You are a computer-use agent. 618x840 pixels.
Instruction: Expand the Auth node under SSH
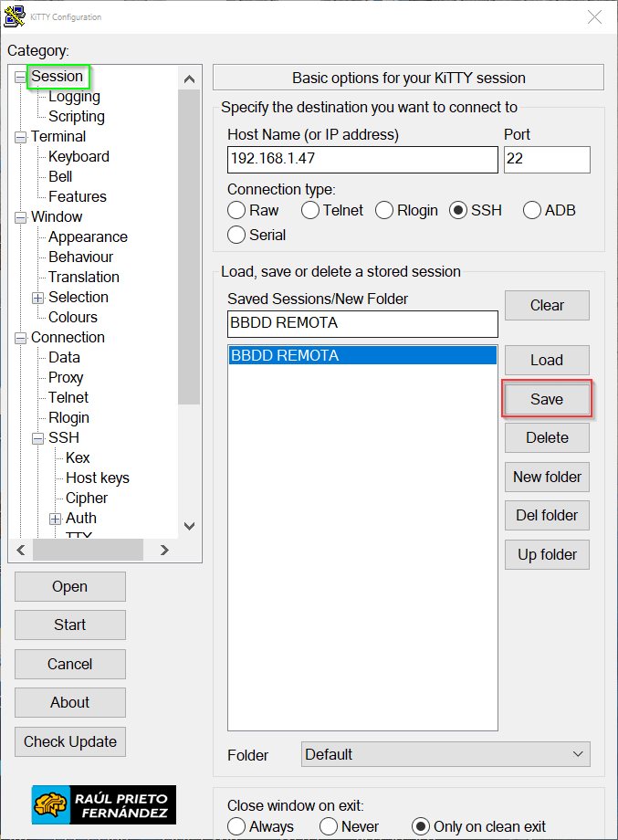(56, 519)
